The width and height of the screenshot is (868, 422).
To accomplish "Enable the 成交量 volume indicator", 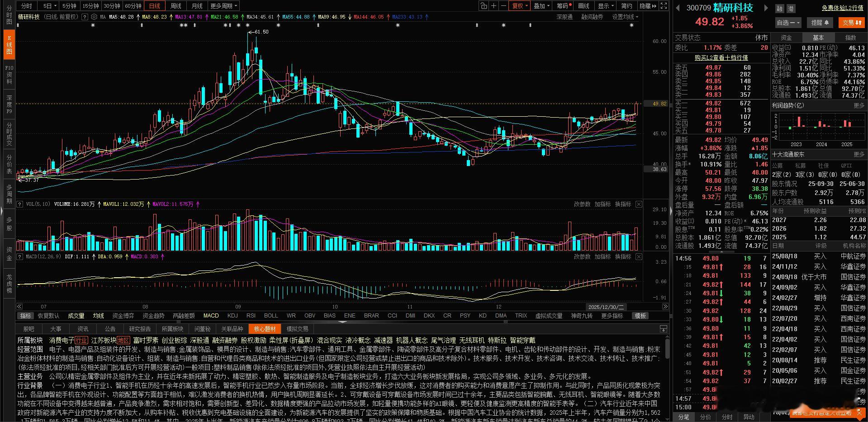I will pos(76,316).
